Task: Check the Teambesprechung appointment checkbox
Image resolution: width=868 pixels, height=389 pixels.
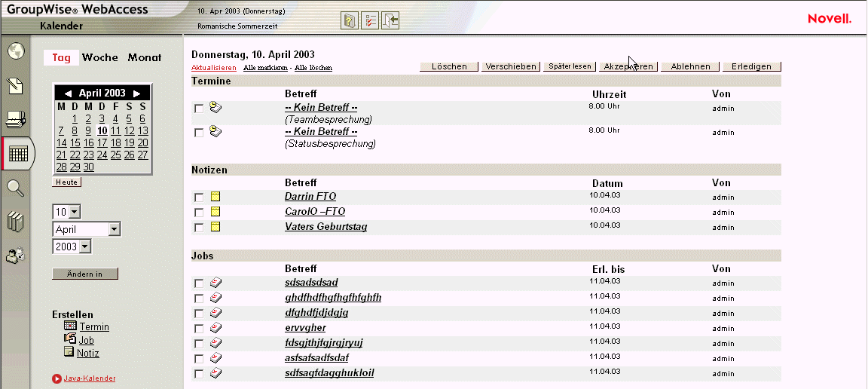Action: click(199, 109)
